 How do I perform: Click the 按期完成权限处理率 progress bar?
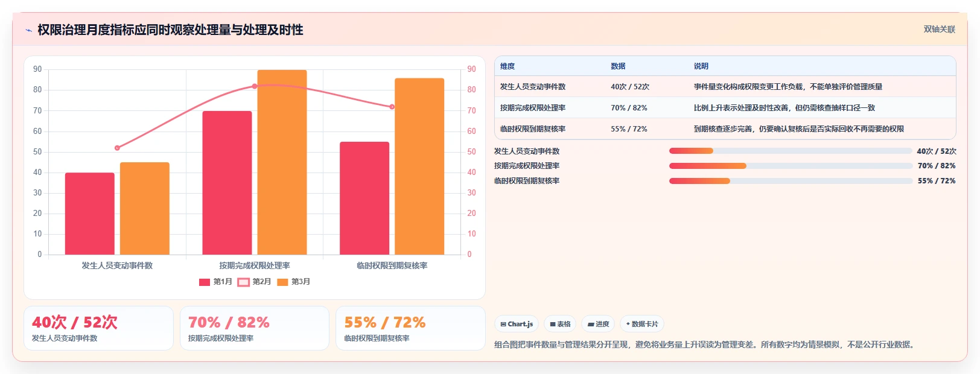(791, 166)
